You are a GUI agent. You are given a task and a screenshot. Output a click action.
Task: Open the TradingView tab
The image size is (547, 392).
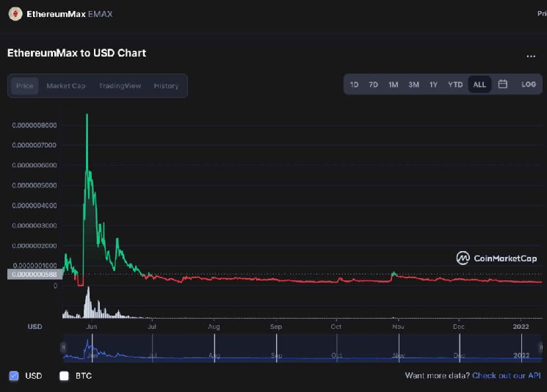click(x=120, y=86)
